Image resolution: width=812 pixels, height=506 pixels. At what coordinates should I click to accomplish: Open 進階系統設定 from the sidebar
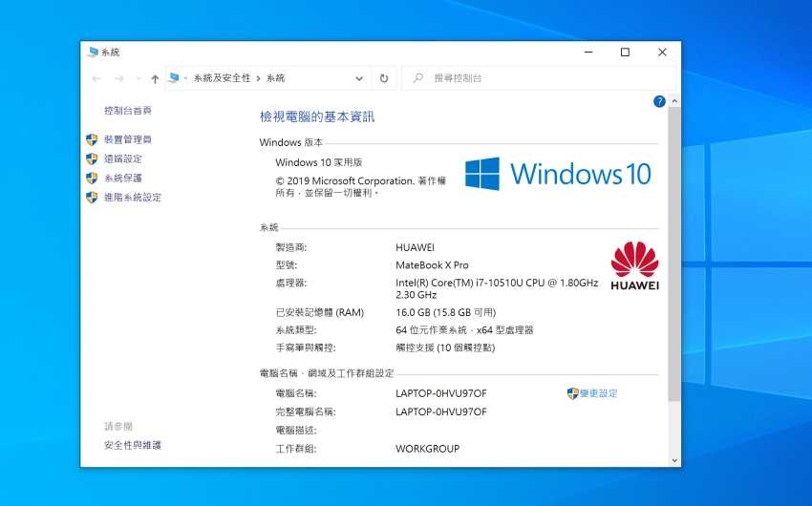click(133, 197)
